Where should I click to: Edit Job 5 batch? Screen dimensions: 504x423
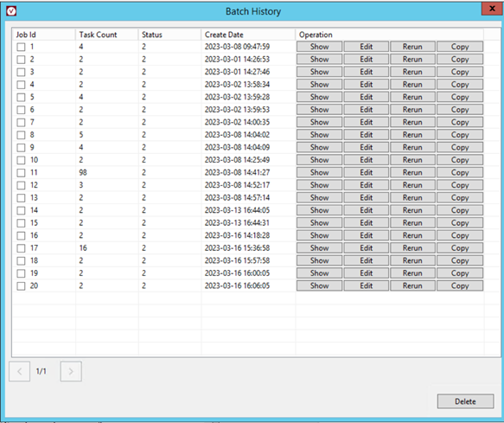click(366, 97)
